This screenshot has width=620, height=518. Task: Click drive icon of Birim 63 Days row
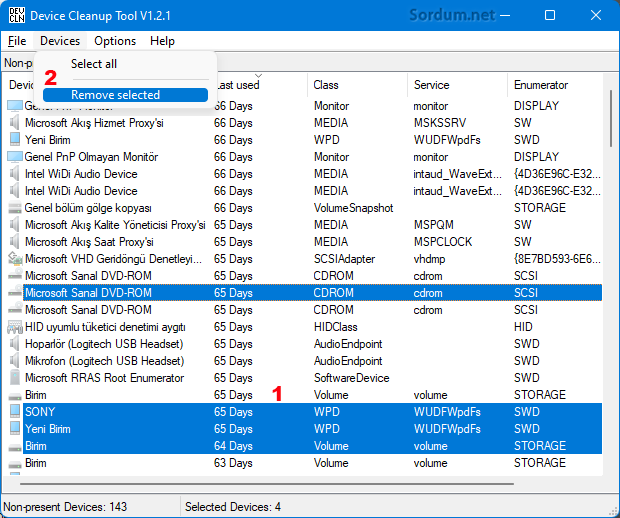coord(15,464)
